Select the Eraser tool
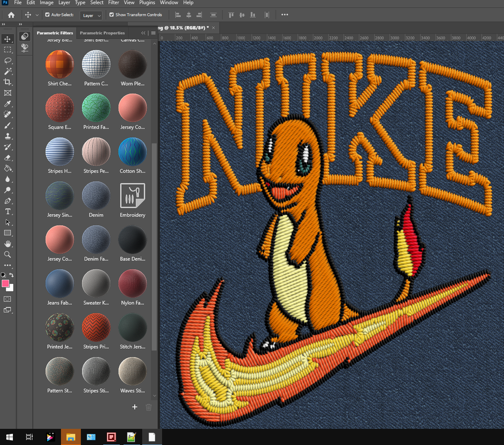 click(x=7, y=158)
